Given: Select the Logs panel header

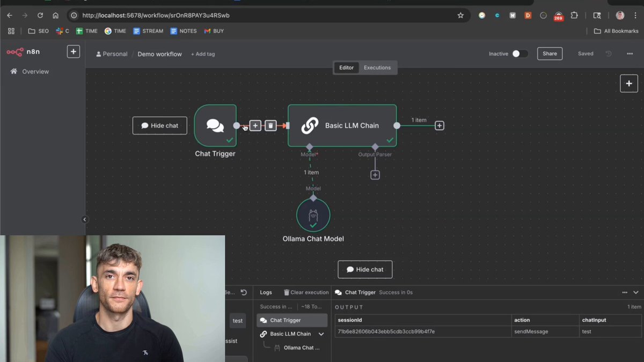Looking at the screenshot, I should click(266, 292).
